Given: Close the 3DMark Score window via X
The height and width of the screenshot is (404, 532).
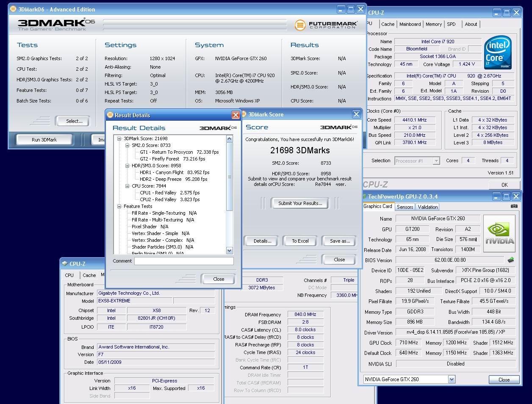Looking at the screenshot, I should 356,114.
